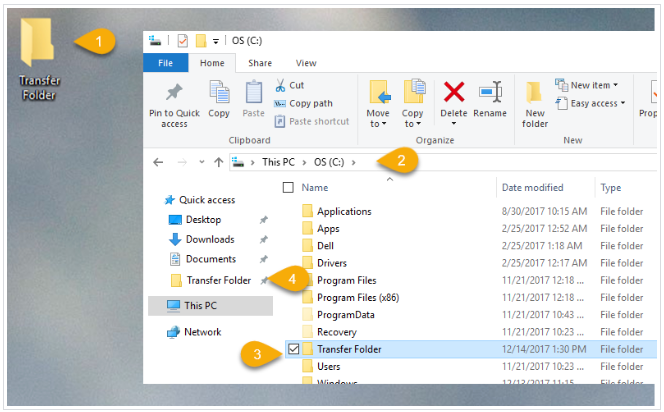Viewport: 664px width, 412px height.
Task: Open recent locations dropdown near arrows
Action: 202,162
